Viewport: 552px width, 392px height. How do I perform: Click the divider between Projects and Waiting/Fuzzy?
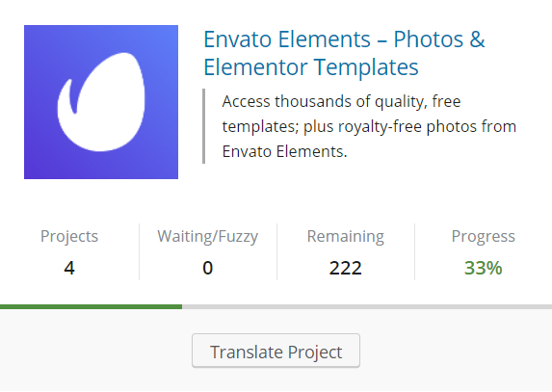coord(139,251)
